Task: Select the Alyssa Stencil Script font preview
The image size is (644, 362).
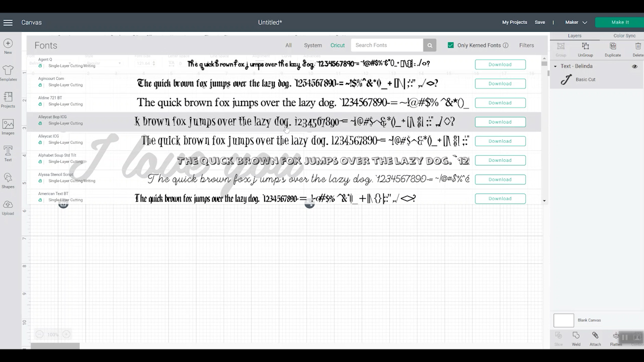Action: [308, 179]
